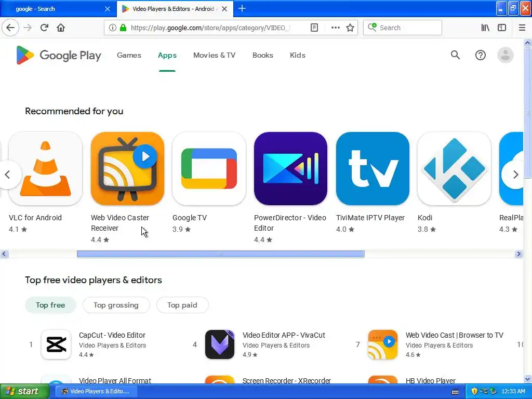Open the Google TV title link
Screen dimensions: 532x399
[189, 218]
